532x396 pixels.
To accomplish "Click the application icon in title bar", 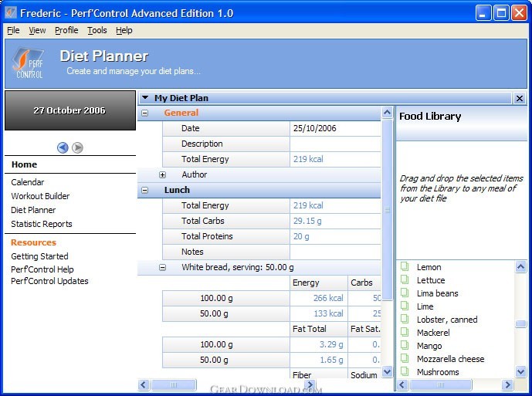I will click(x=11, y=13).
